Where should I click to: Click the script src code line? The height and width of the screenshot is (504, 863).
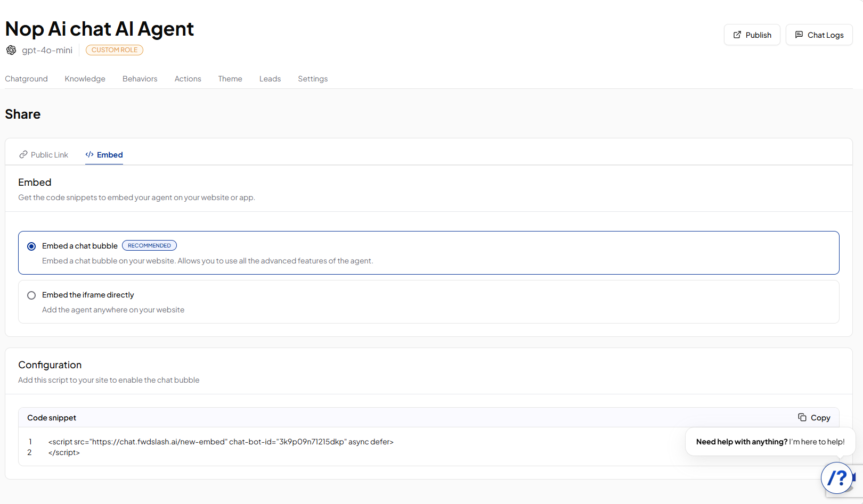coord(221,442)
